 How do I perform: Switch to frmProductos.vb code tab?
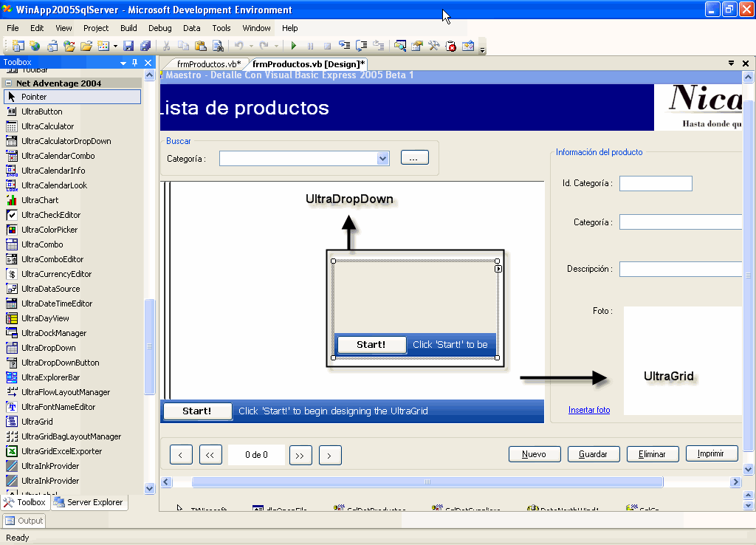pos(209,64)
